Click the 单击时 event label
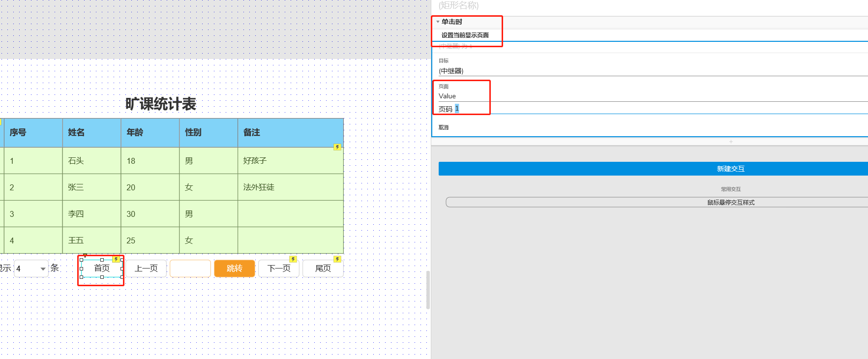Viewport: 868px width, 359px height. (452, 22)
